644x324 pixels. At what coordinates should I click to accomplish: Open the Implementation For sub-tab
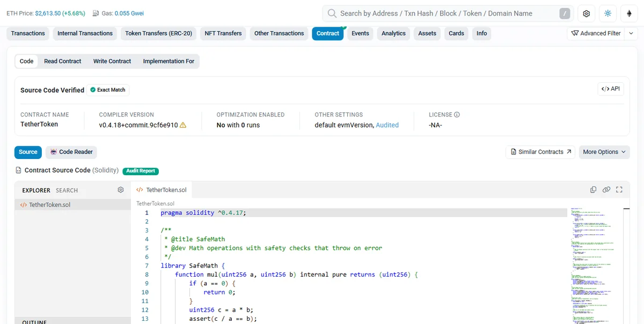(x=169, y=61)
